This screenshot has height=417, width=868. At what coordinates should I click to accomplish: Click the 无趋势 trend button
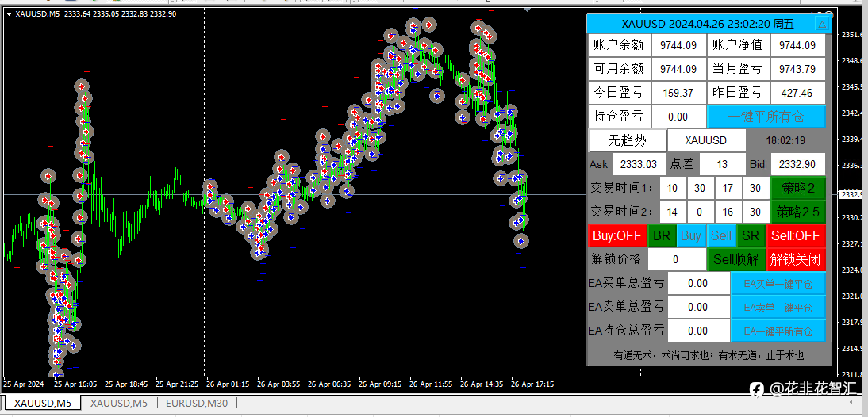tap(627, 140)
